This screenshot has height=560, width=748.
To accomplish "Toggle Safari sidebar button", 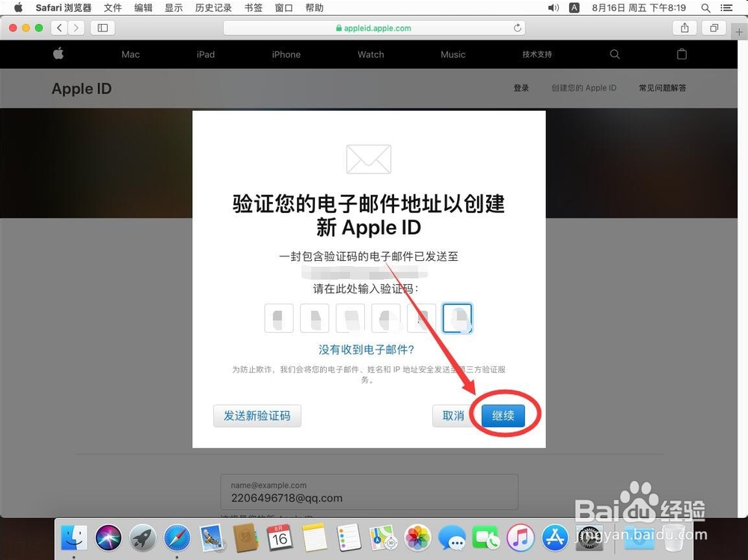I will point(102,28).
